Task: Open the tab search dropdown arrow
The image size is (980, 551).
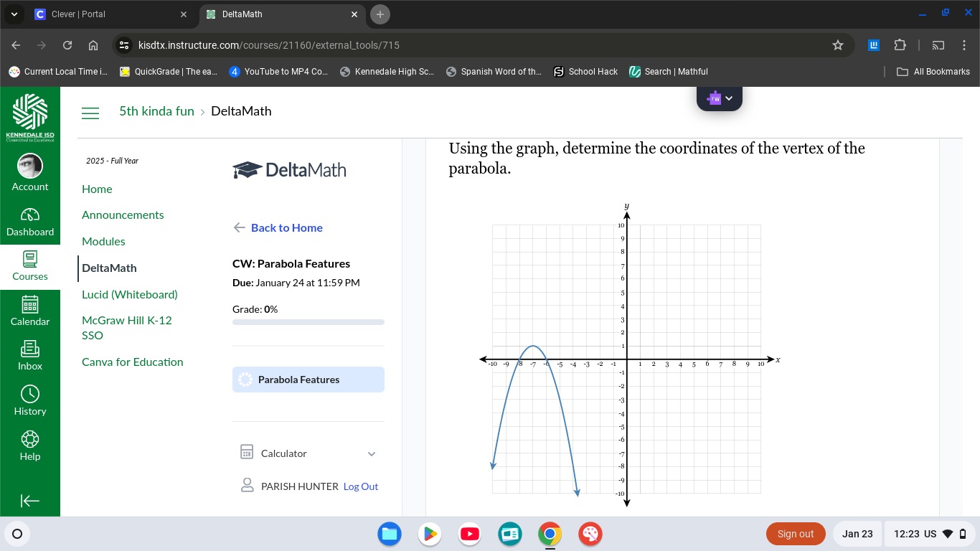Action: click(14, 14)
